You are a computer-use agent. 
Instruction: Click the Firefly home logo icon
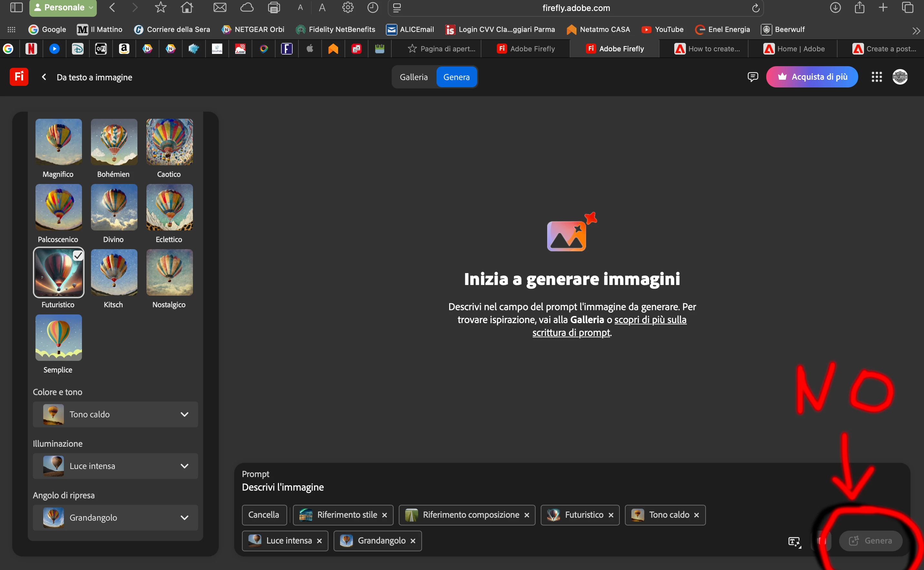click(x=19, y=77)
